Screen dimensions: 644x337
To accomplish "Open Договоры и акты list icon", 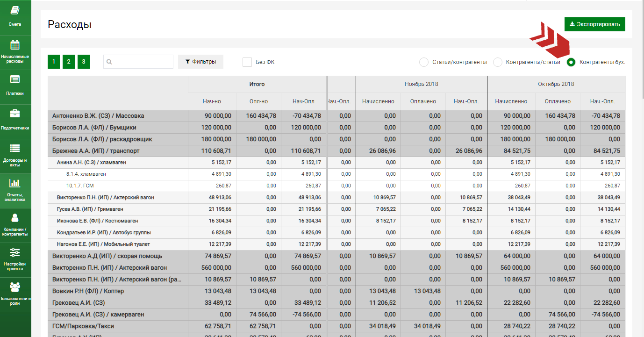I will [x=15, y=148].
